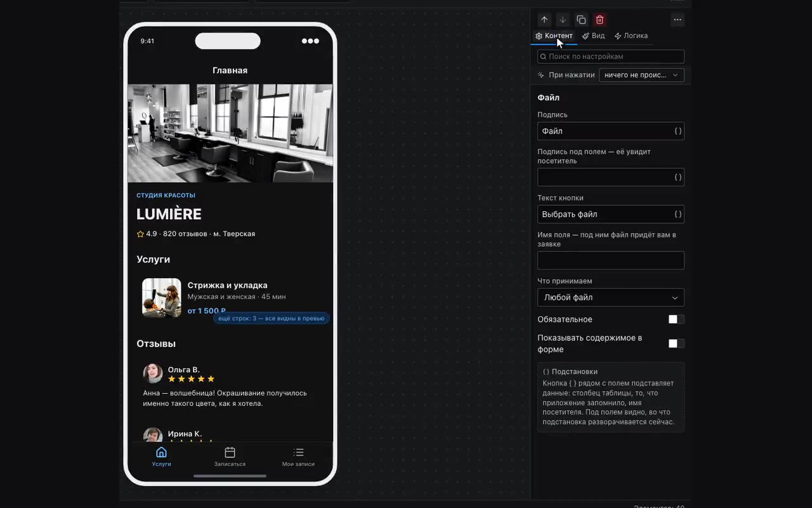Select the Стрижка и укладка service title
Viewport: 812px width, 508px height.
point(228,285)
